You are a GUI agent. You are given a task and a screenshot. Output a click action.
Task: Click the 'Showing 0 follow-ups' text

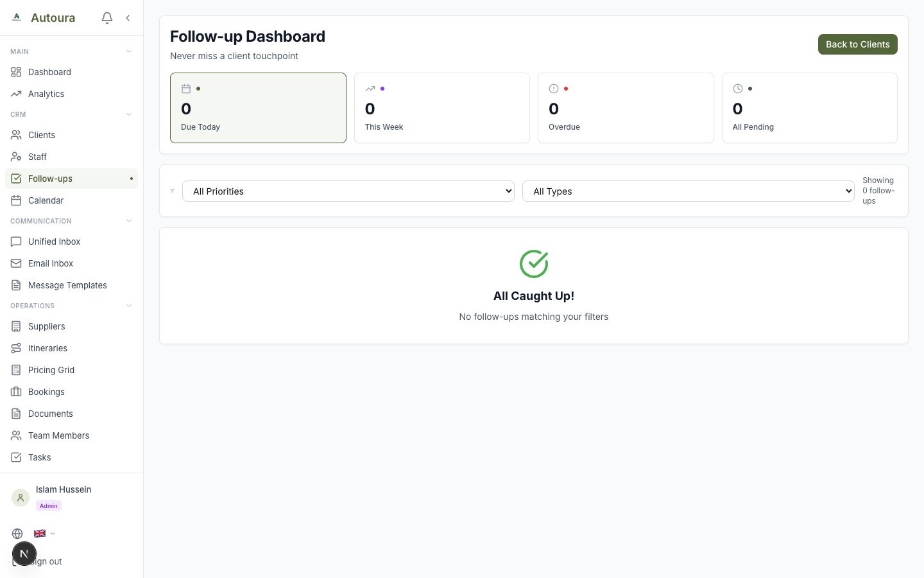pos(878,191)
